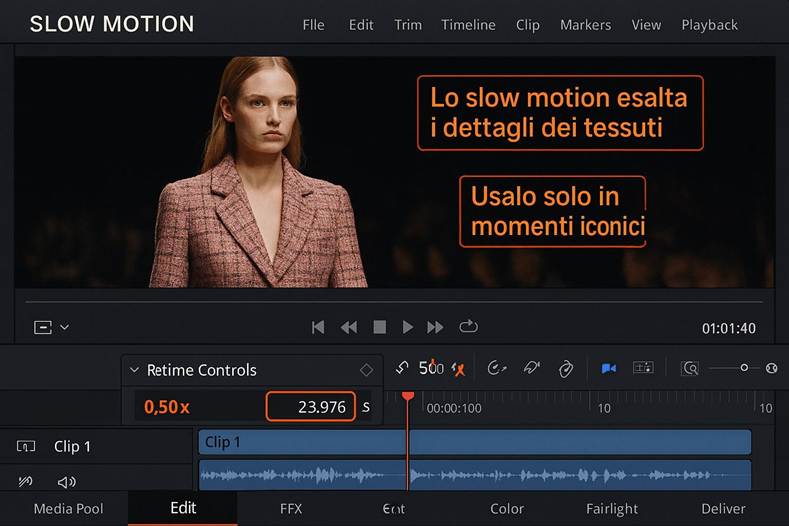
Task: Stop playback with the square button
Action: tap(379, 327)
